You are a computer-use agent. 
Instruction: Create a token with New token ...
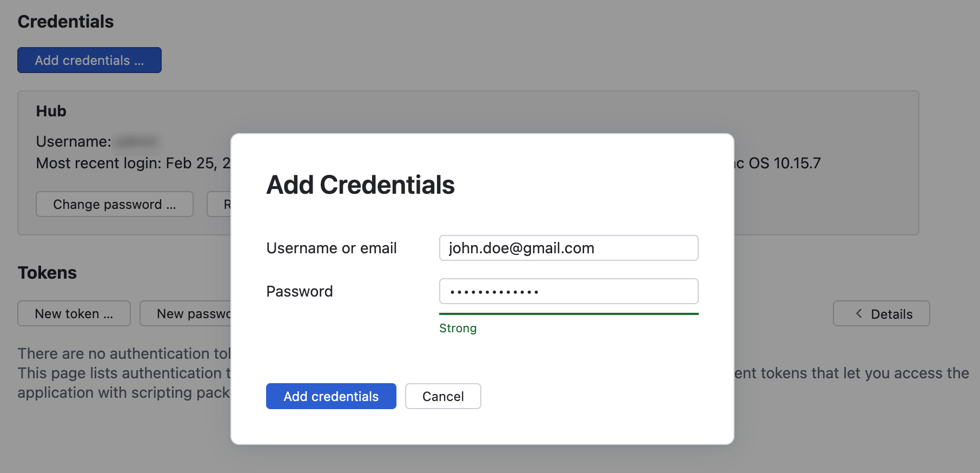click(74, 313)
